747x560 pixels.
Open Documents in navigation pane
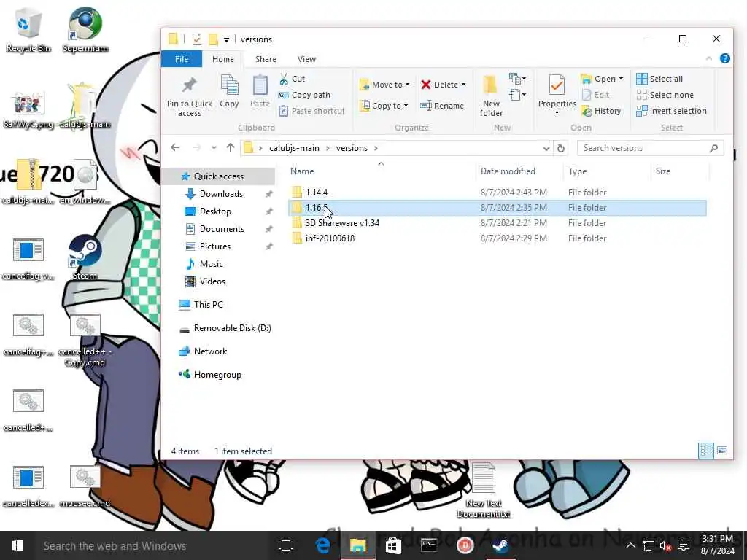(222, 229)
